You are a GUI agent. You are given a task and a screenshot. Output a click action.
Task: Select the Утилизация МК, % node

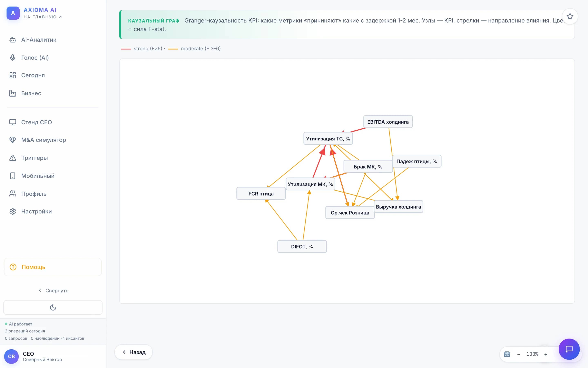coord(310,184)
